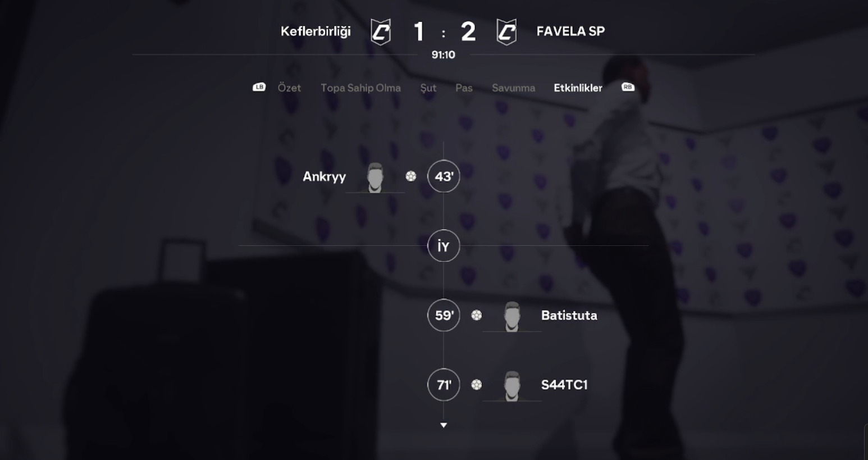Go to the Pas tab

[464, 88]
